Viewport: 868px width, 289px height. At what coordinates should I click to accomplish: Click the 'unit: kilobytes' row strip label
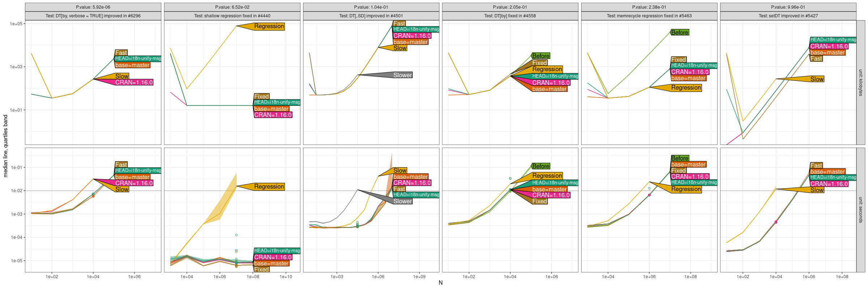(x=861, y=82)
